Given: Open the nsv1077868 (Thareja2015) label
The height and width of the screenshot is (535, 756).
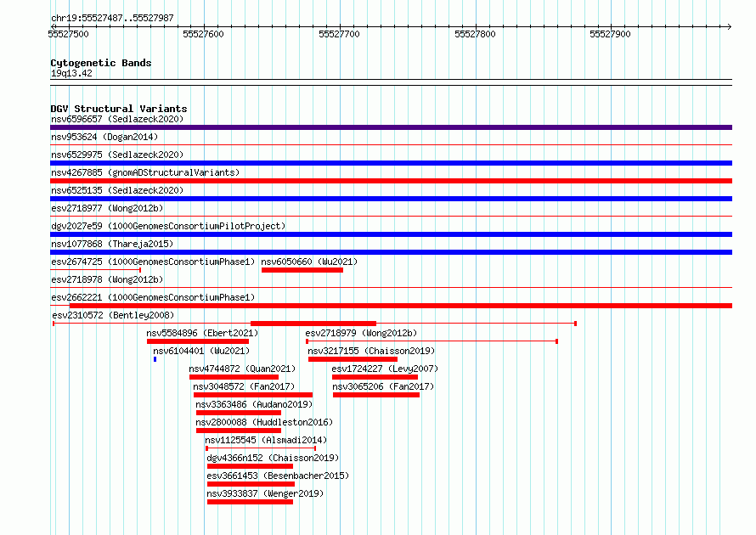Looking at the screenshot, I should click(112, 244).
